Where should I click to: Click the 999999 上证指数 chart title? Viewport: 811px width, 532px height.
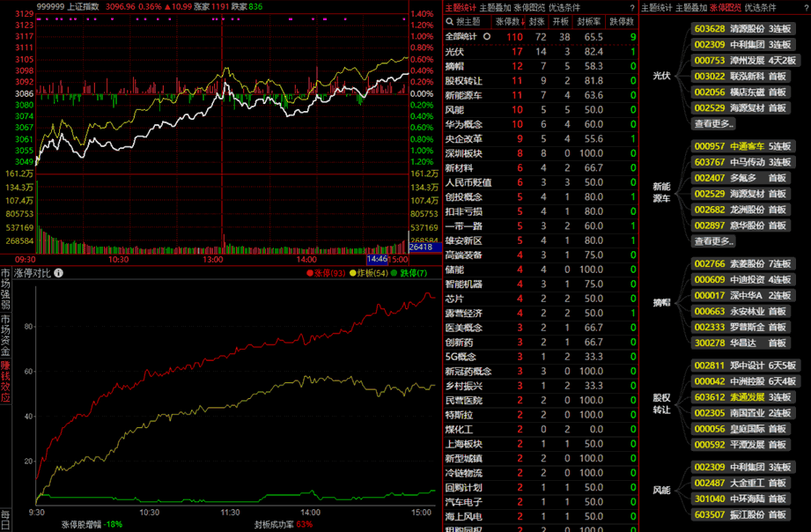point(68,7)
